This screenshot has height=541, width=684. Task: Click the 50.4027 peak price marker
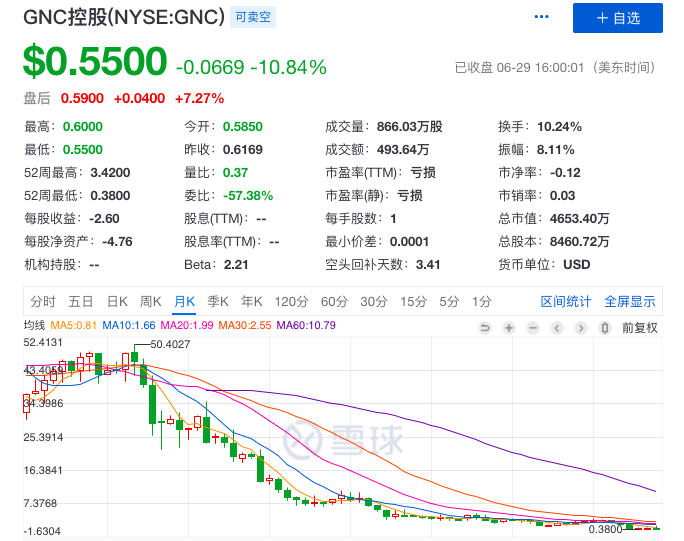pyautogui.click(x=170, y=344)
